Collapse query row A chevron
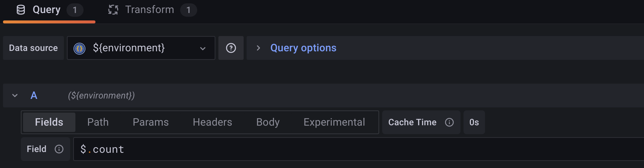This screenshot has height=168, width=644. click(x=15, y=96)
